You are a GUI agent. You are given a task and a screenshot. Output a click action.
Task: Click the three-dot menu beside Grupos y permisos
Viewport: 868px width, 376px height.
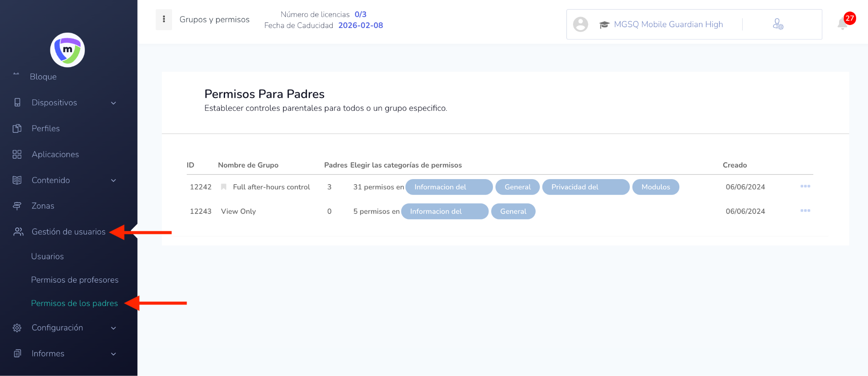click(164, 20)
